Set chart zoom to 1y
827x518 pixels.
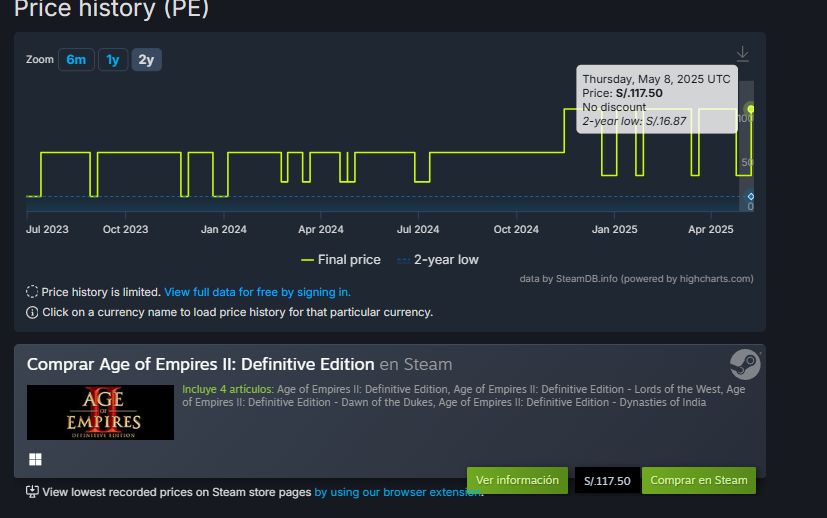point(112,60)
